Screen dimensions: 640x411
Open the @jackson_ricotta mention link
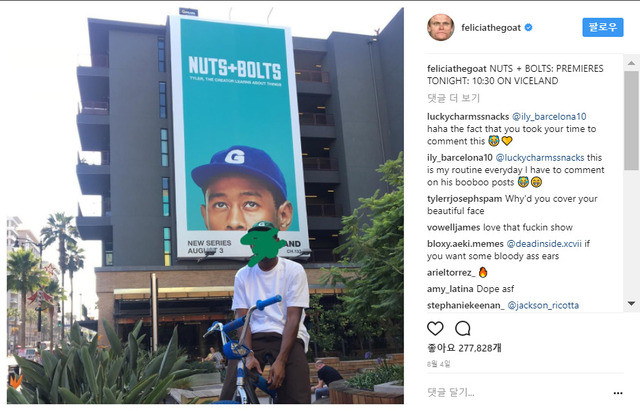click(x=543, y=305)
